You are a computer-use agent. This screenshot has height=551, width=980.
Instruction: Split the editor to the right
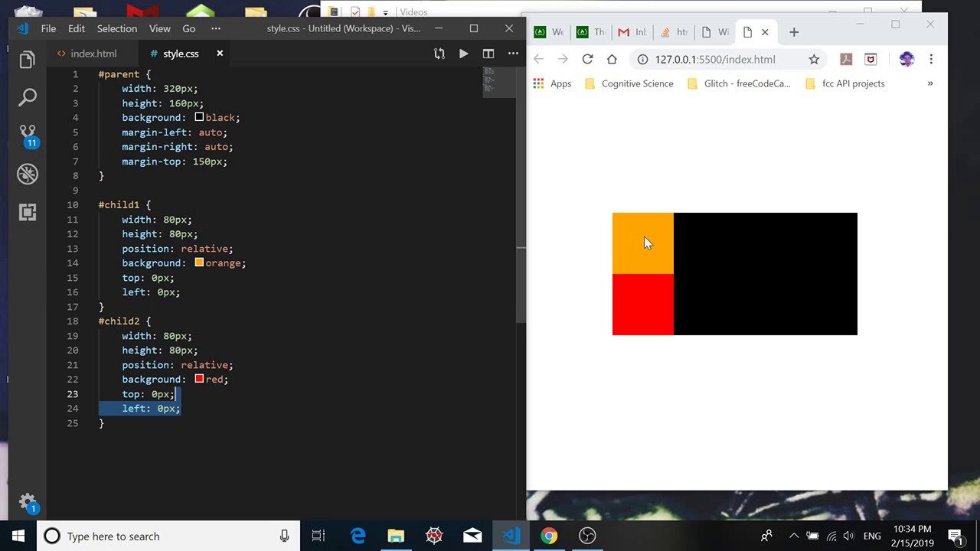488,54
